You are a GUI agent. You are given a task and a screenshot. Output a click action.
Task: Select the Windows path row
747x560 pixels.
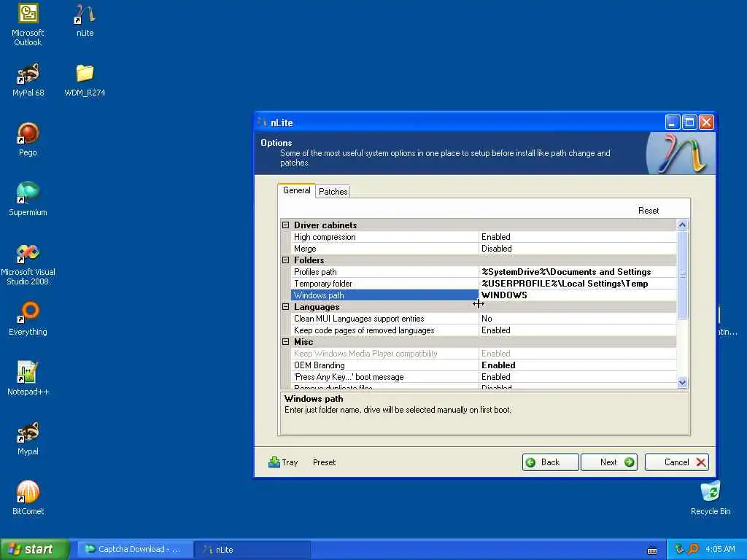point(484,295)
